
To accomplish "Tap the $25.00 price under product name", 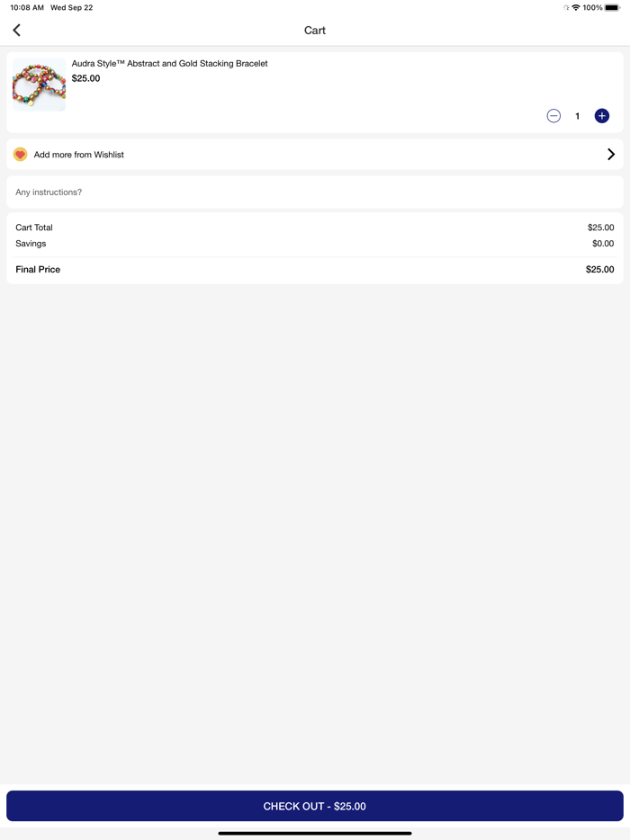I will (x=86, y=78).
